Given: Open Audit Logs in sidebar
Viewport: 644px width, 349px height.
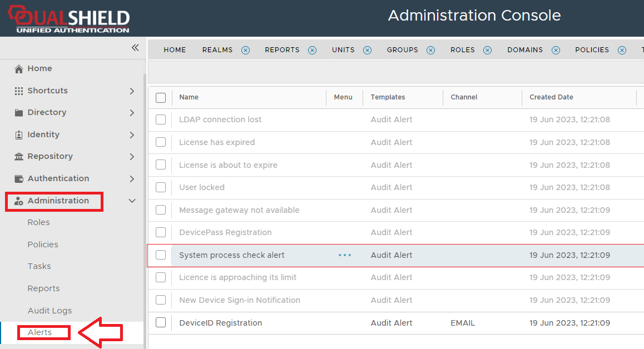Looking at the screenshot, I should pos(49,311).
